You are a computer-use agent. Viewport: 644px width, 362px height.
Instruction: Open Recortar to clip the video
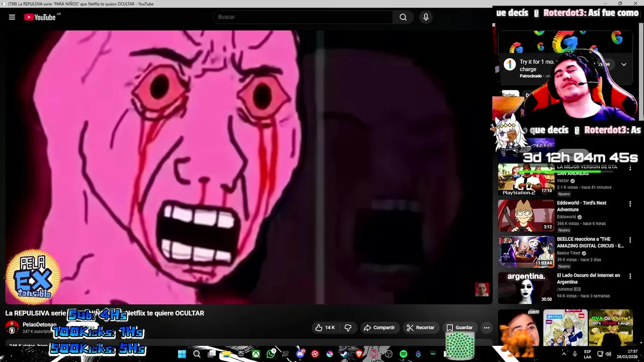[420, 328]
